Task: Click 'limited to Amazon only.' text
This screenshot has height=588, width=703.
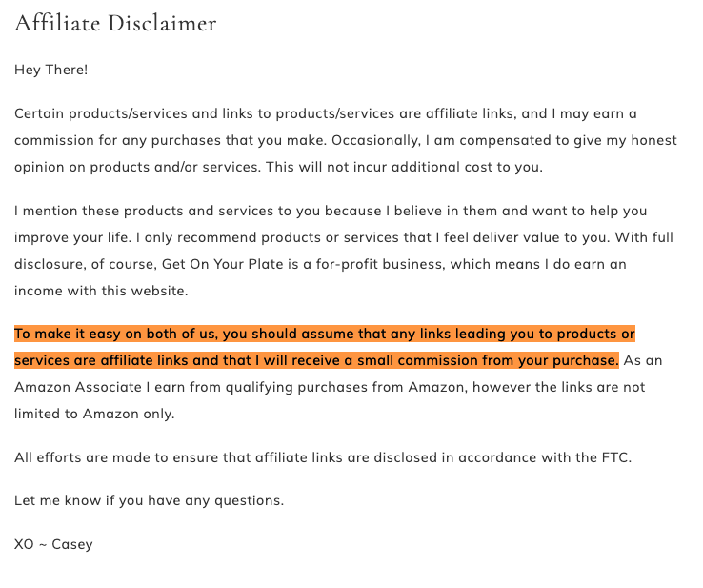Action: [94, 414]
